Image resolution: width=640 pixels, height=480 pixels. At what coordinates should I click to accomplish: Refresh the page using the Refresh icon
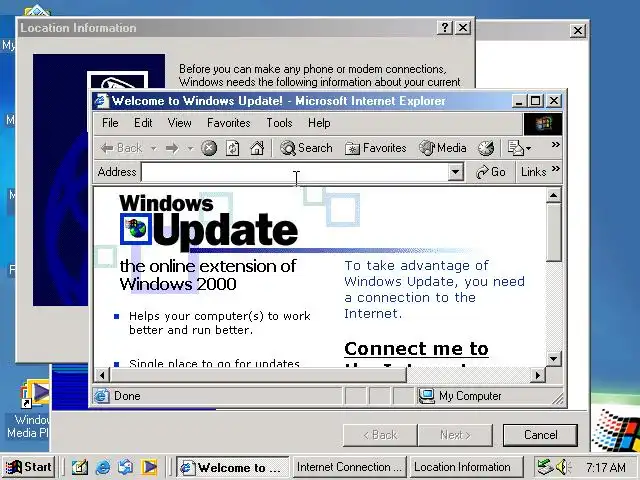[x=233, y=148]
